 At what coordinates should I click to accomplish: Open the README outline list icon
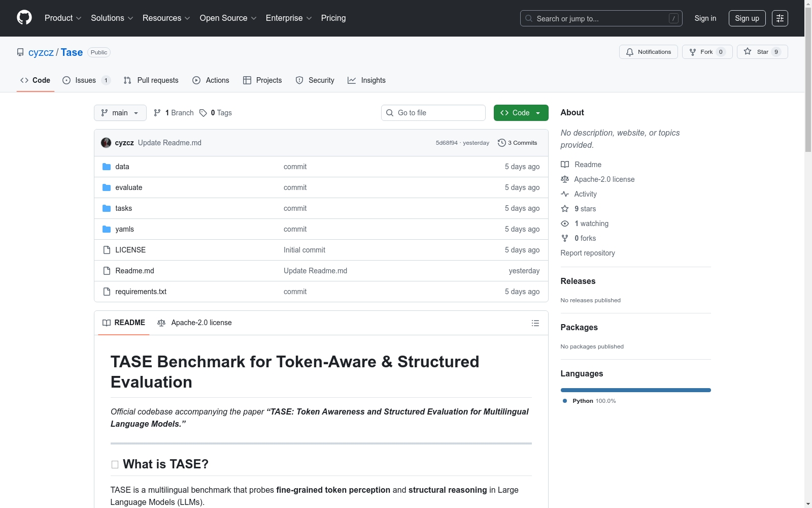coord(535,323)
